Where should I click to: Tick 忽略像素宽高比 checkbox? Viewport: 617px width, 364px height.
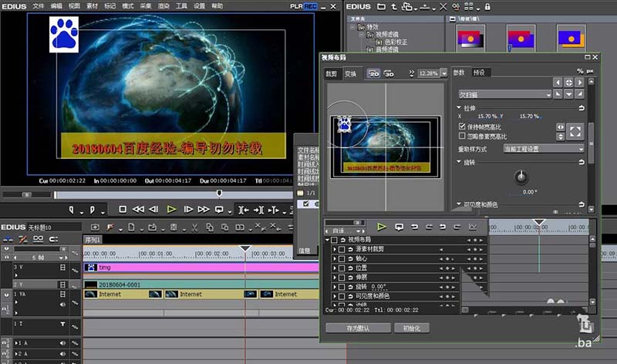[x=462, y=136]
